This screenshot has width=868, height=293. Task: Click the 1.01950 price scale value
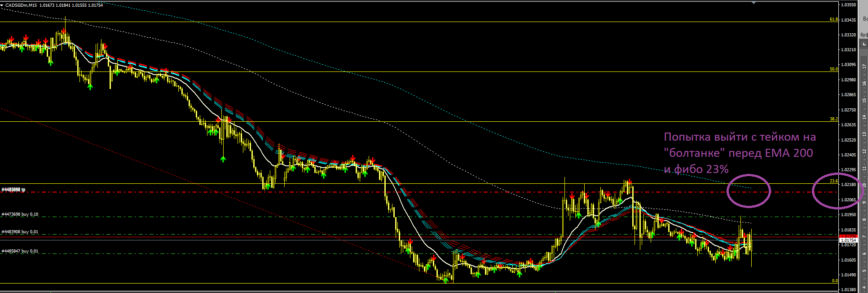(848, 215)
